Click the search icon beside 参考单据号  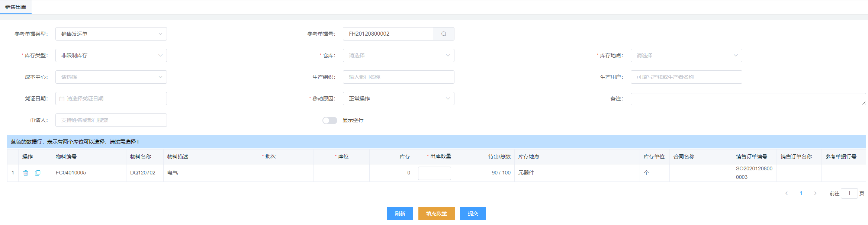(443, 34)
